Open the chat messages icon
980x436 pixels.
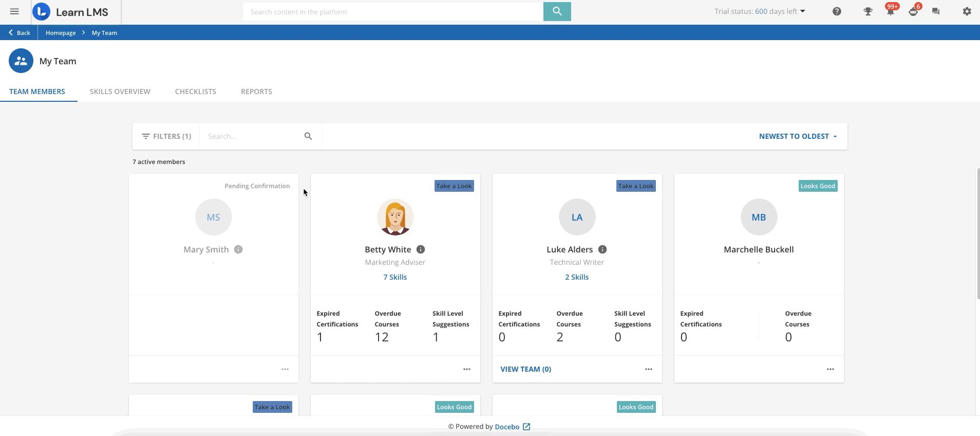coord(936,11)
